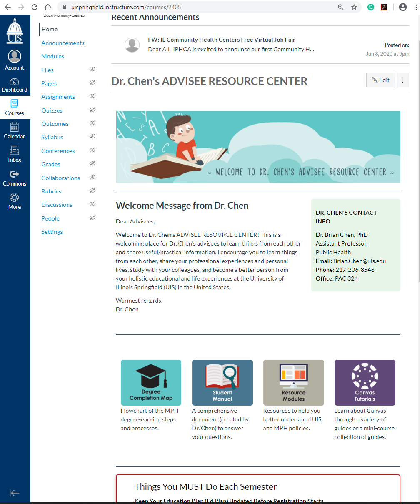Open Pages in course navigation
Viewport: 420px width, 504px height.
click(x=49, y=83)
